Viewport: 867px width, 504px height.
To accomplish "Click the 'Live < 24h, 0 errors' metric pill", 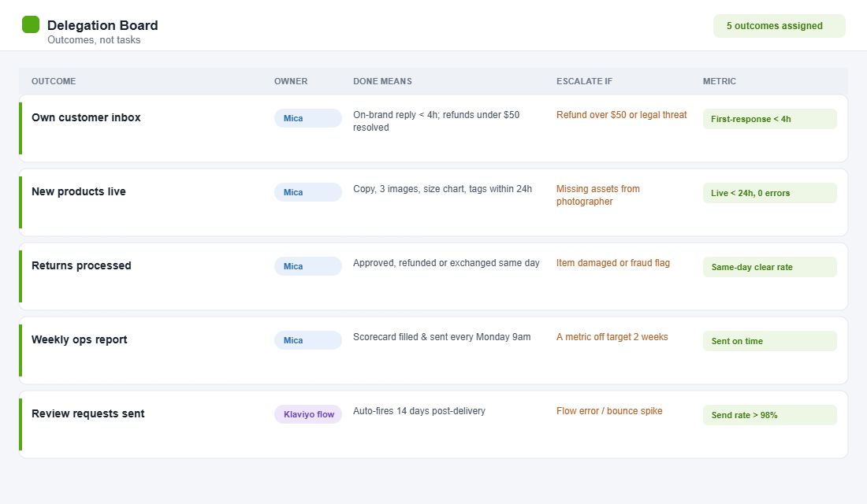I will [x=770, y=193].
